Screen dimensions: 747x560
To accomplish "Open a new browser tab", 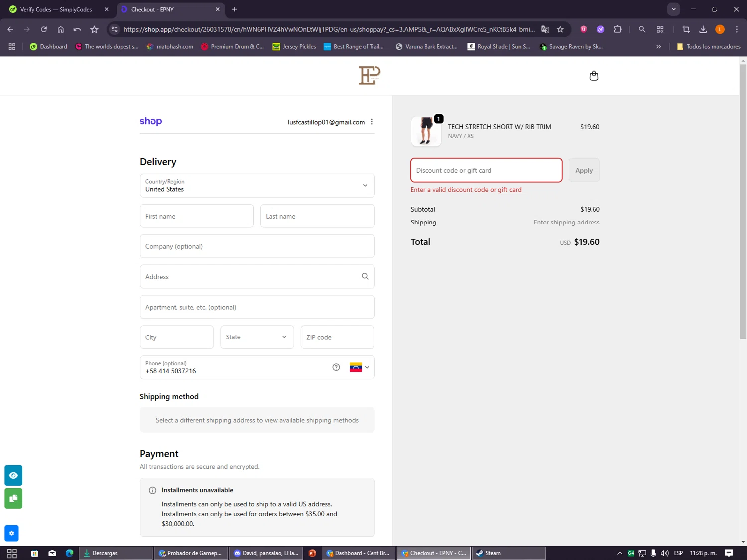I will [235, 9].
